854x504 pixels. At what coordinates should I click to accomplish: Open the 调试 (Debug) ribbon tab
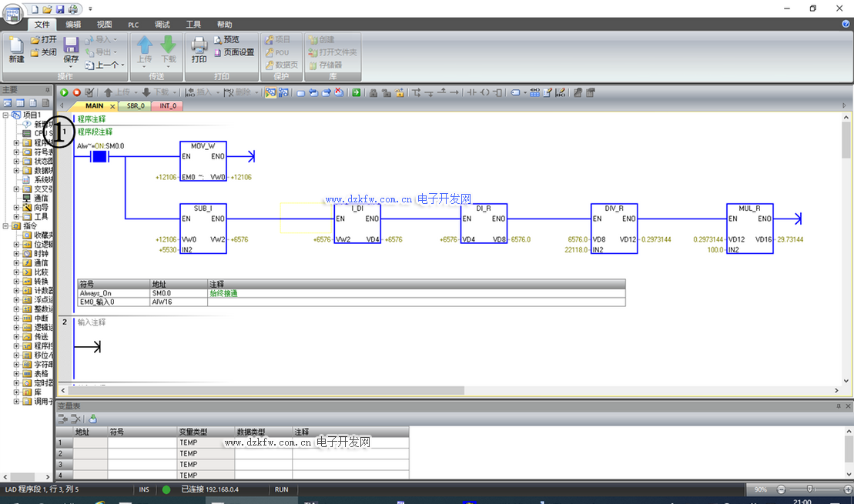(x=162, y=25)
